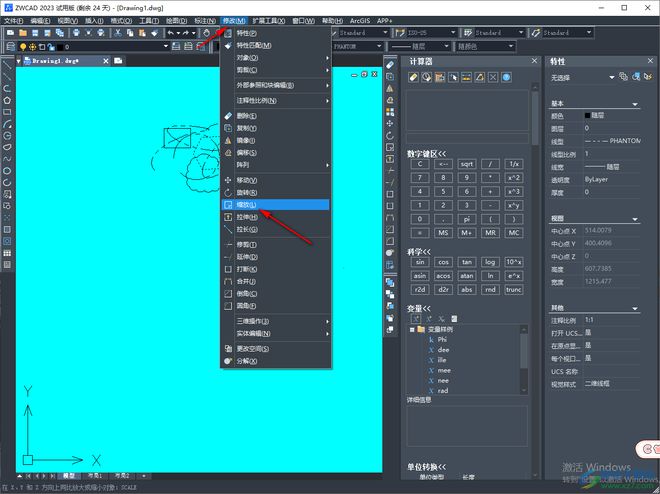
Task: Click the MS memory store button
Action: pos(443,233)
